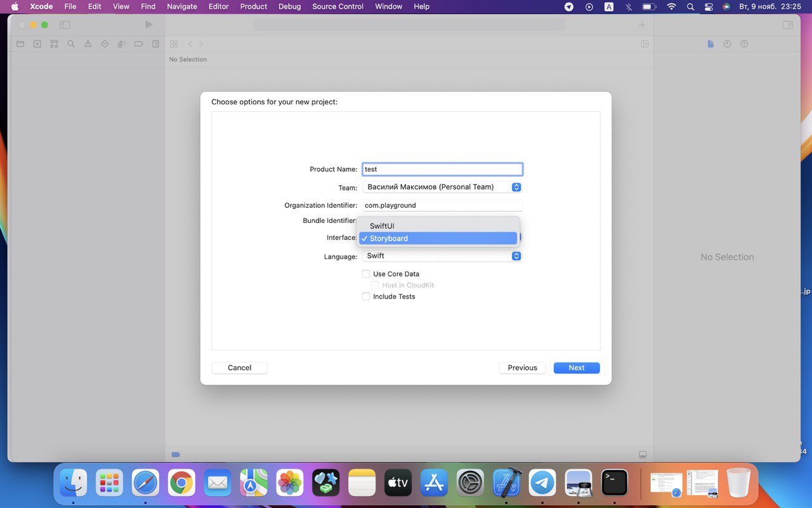Click the date and time in the menu bar

(x=770, y=6)
